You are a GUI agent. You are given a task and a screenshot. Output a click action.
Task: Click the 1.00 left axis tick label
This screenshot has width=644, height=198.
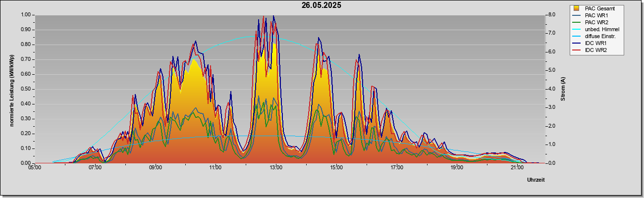point(26,15)
